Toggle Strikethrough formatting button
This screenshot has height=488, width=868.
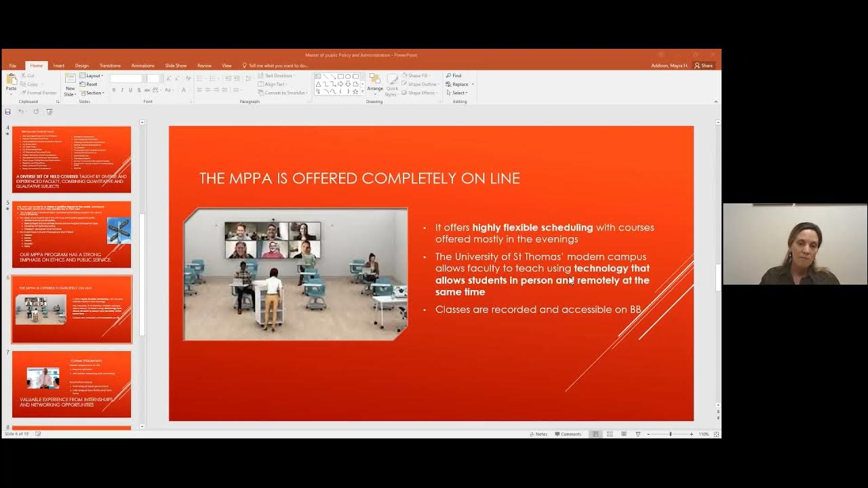tap(147, 90)
